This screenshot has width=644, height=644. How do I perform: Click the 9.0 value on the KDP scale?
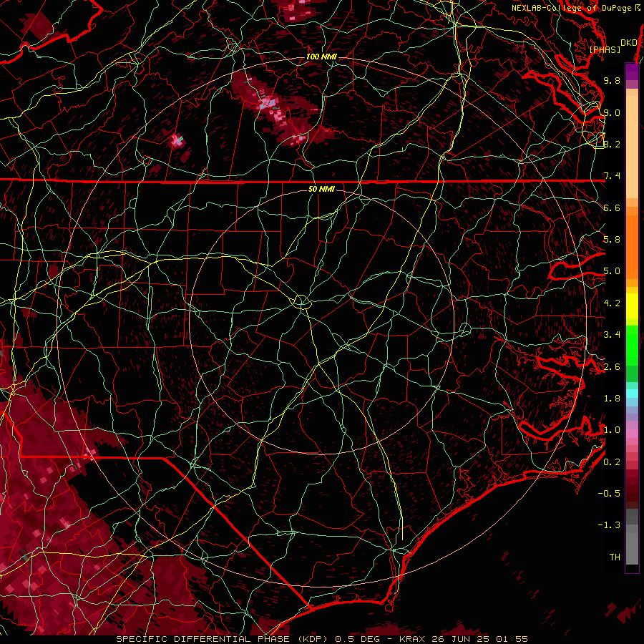tap(612, 112)
